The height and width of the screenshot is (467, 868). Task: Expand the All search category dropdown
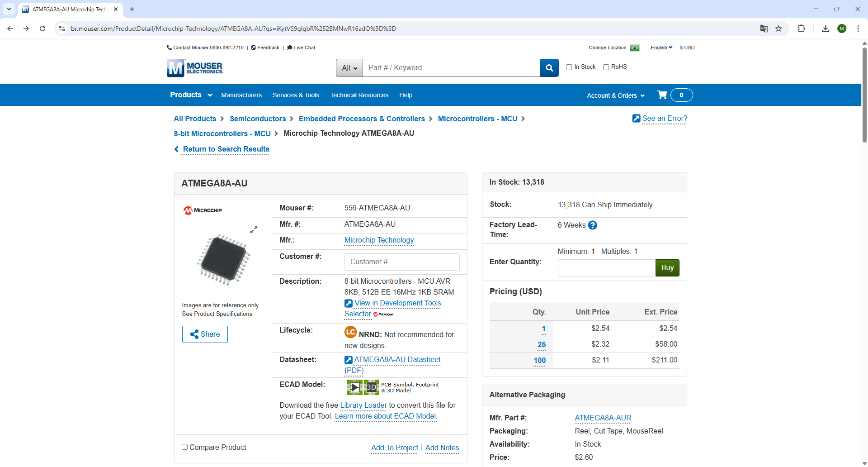coord(349,68)
